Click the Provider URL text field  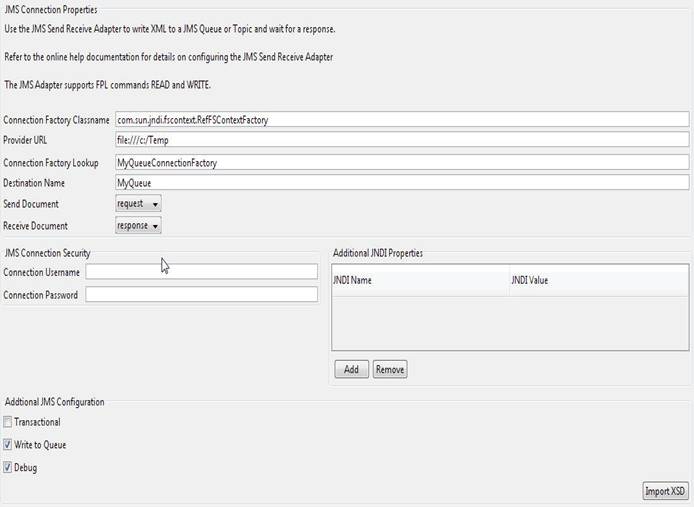point(402,141)
